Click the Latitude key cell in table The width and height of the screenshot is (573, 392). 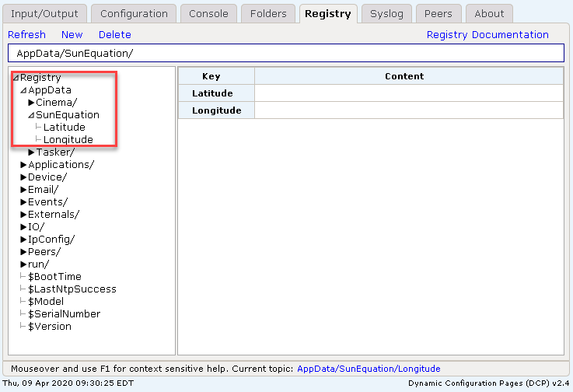coord(216,93)
